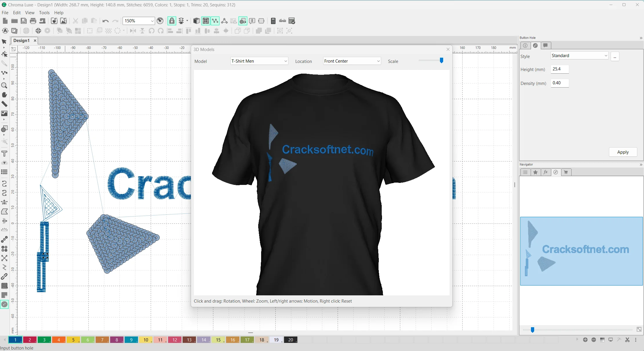Click the speedometer icon beside the zoom box
The image size is (644, 351).
160,21
